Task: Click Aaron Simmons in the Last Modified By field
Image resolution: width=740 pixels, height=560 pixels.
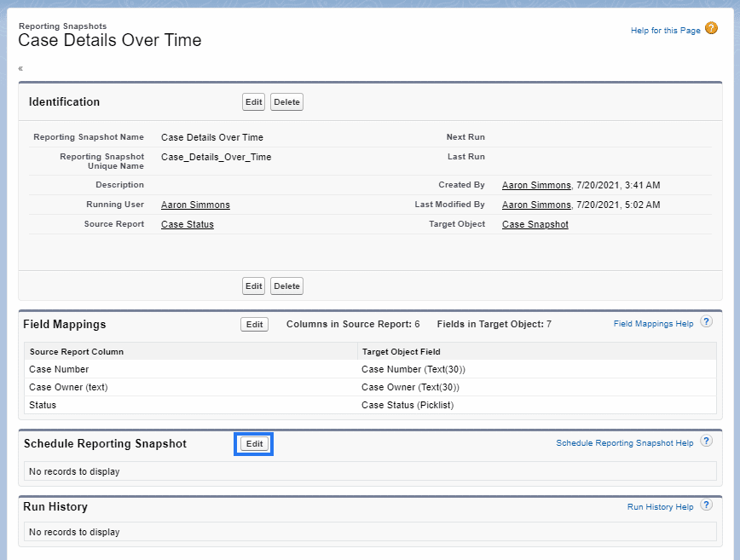Action: 536,205
